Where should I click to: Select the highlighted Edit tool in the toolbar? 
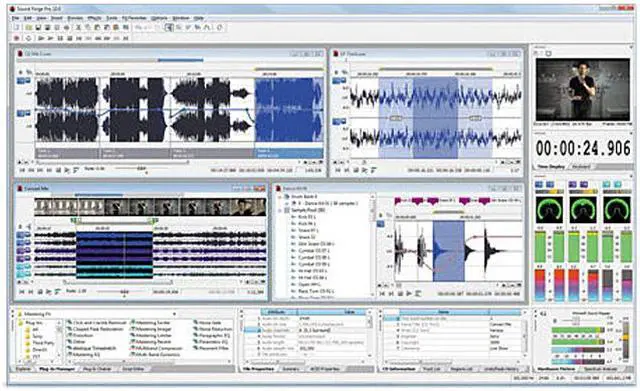[169, 27]
